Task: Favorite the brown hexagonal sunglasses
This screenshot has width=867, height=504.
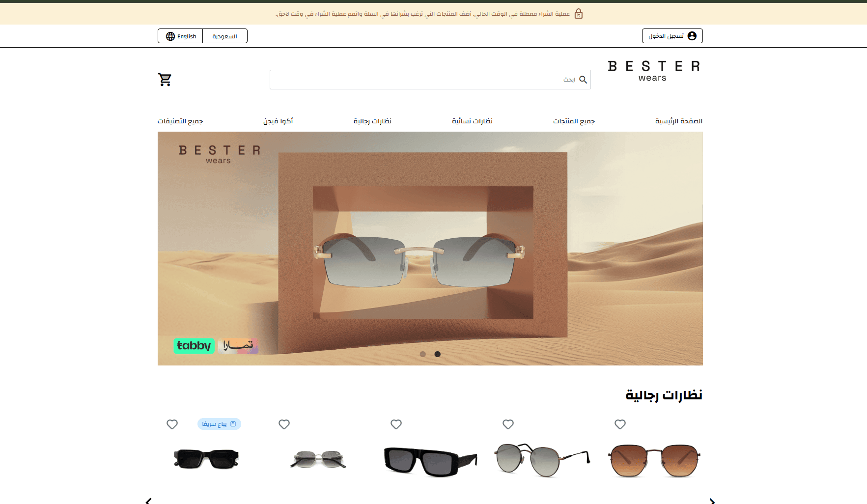Action: click(620, 424)
